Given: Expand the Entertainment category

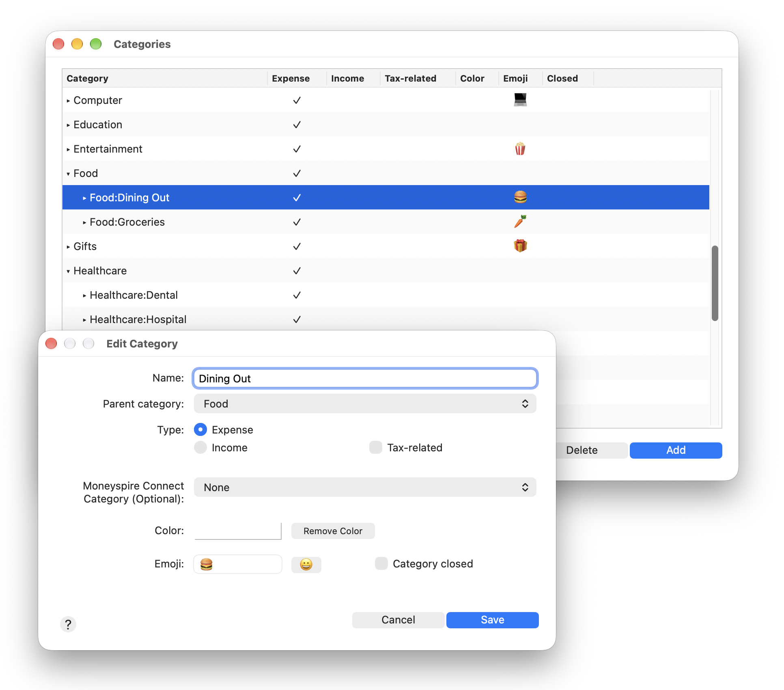Looking at the screenshot, I should point(68,149).
